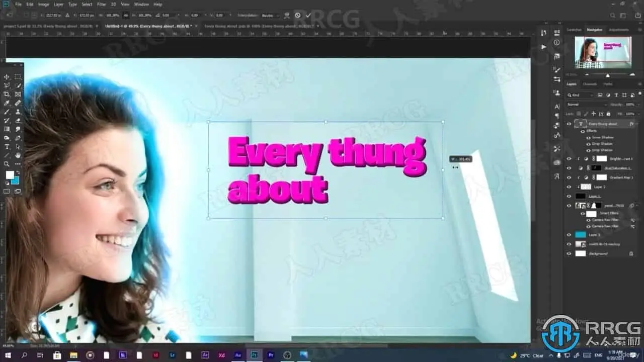
Task: Select the Clone Stamp tool
Action: [x=18, y=112]
